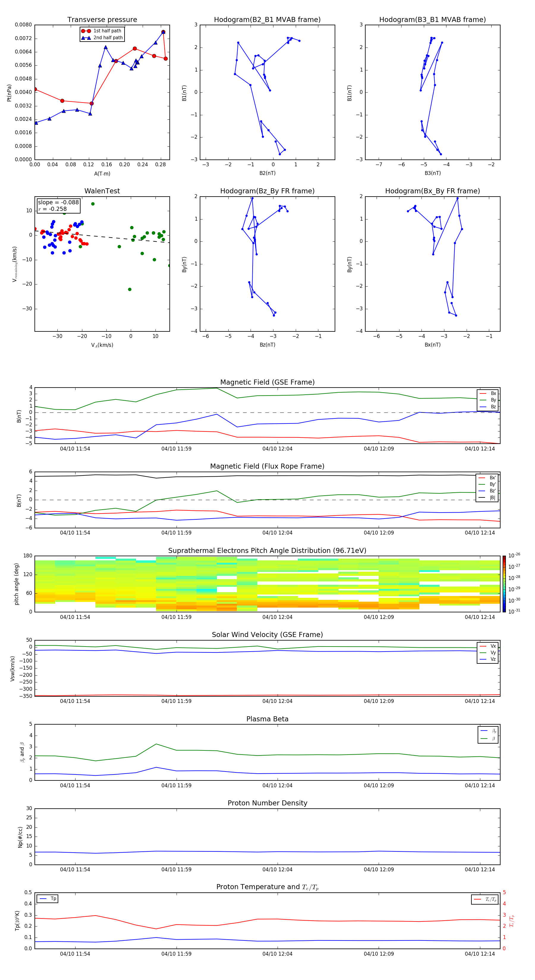535x980 pixels.
Task: Click the 'Proton Number Density' title
Action: [x=267, y=803]
